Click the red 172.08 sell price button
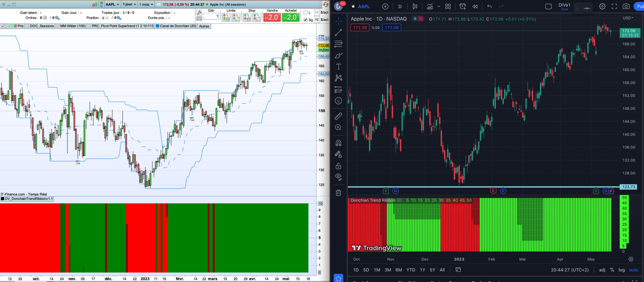 (360, 28)
